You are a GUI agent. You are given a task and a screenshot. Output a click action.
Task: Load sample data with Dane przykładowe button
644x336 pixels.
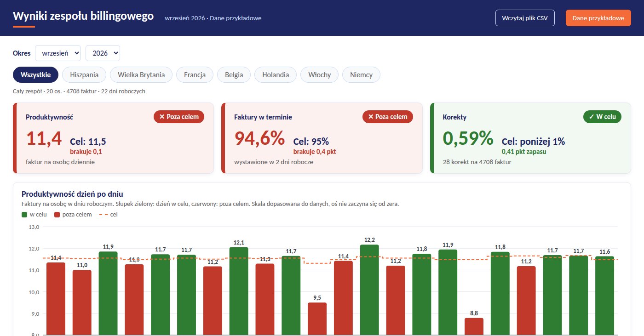[x=598, y=18]
